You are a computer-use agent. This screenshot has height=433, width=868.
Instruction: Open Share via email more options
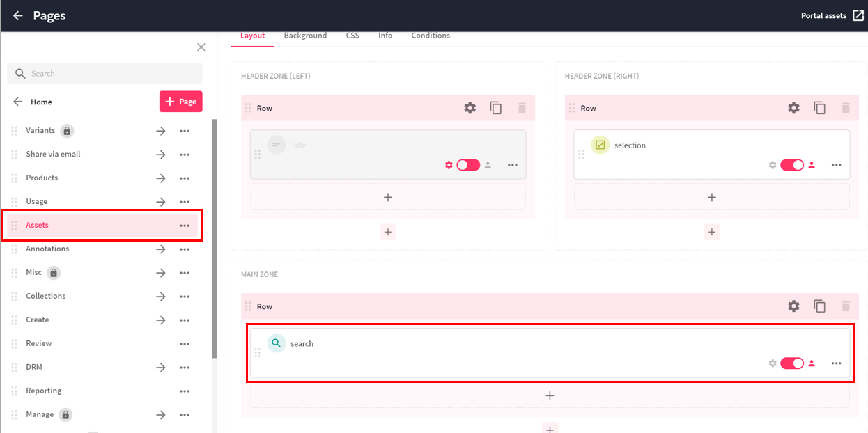point(185,155)
